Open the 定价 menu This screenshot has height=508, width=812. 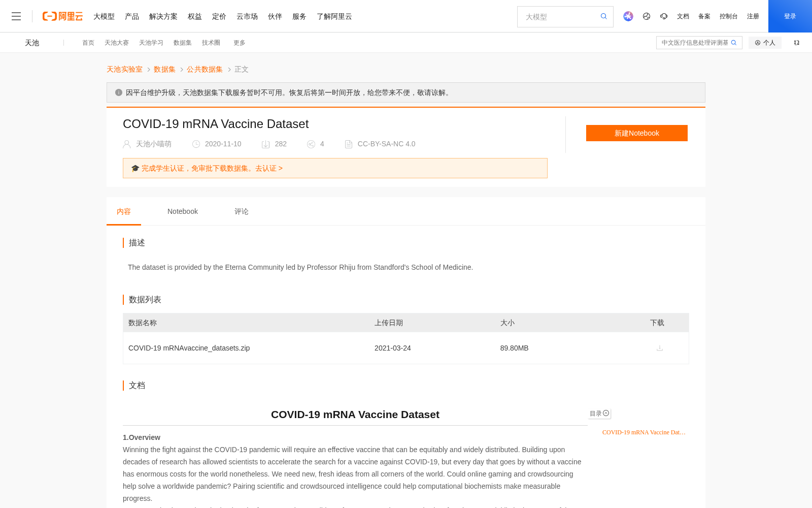click(219, 16)
